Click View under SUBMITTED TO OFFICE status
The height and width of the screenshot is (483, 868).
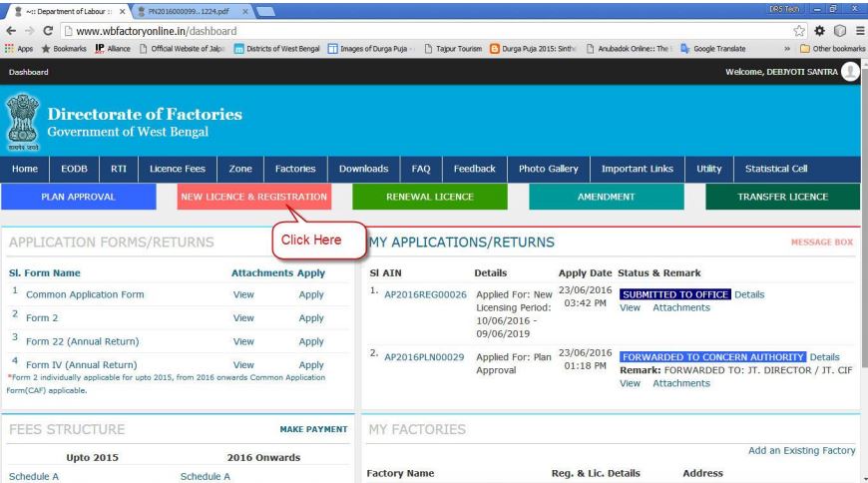pos(630,308)
